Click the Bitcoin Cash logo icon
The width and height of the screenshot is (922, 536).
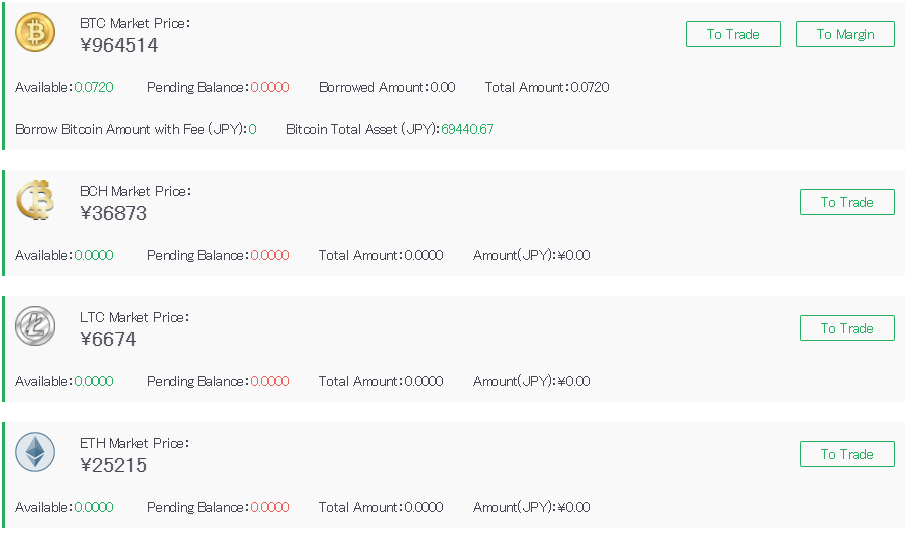(x=35, y=200)
